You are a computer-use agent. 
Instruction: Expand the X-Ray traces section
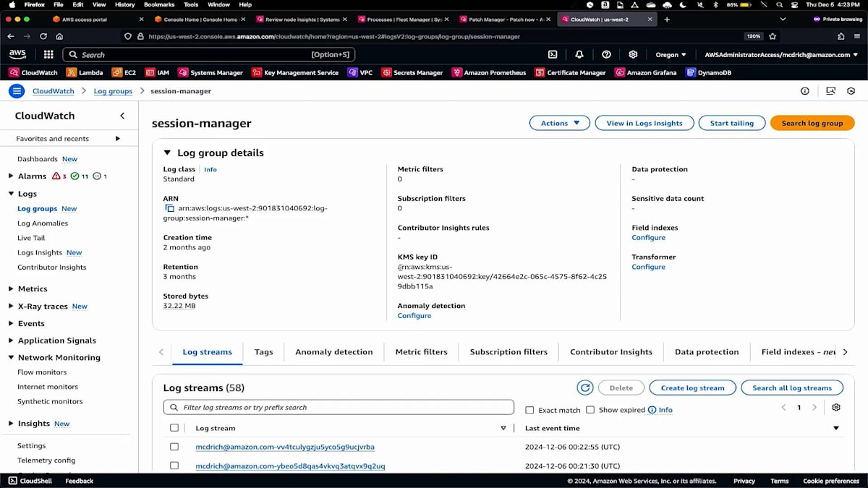11,306
